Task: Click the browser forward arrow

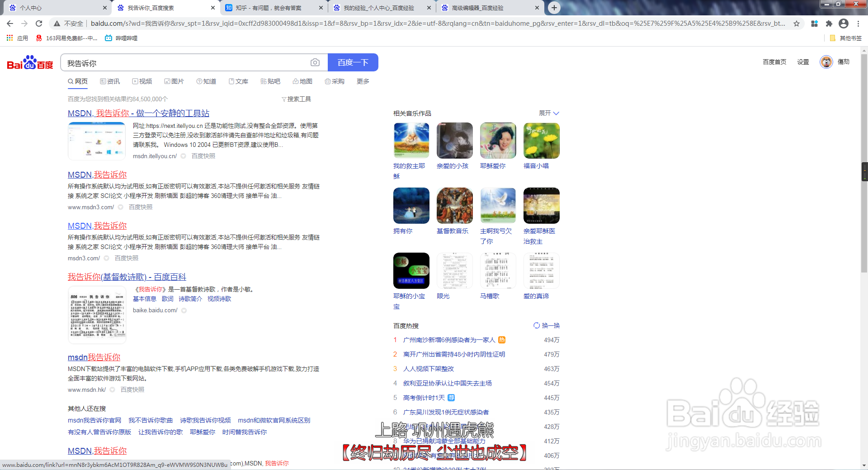Action: (24, 23)
